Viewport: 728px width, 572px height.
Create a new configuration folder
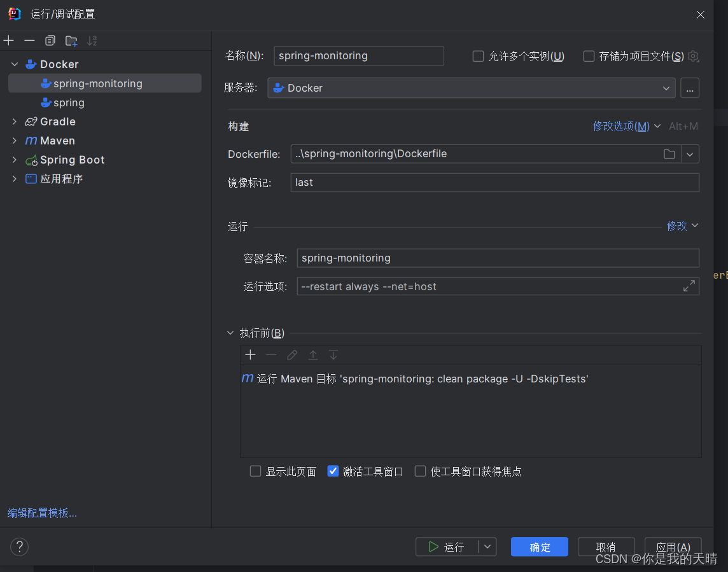tap(71, 41)
